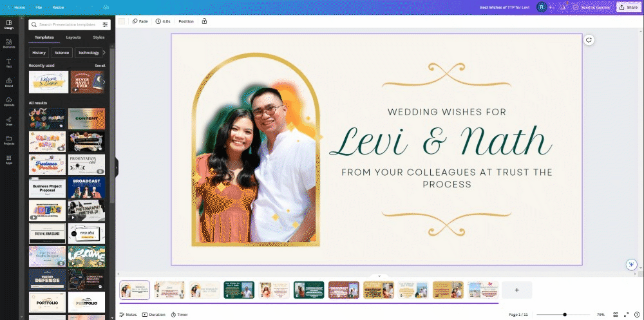Image resolution: width=644 pixels, height=320 pixels.
Task: Enter fullscreen presentation mode
Action: [x=627, y=315]
